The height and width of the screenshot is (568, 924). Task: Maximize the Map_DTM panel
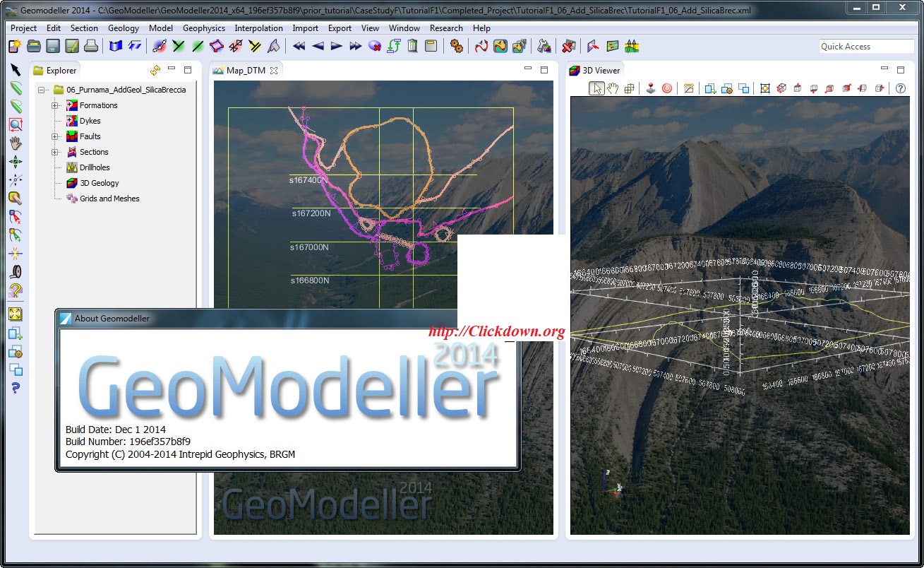click(x=544, y=69)
